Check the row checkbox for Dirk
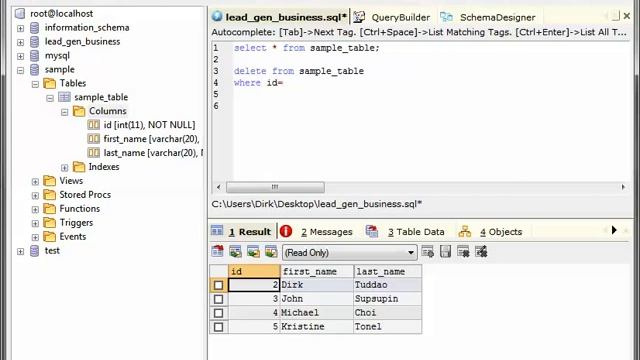The height and width of the screenshot is (360, 640). [x=218, y=285]
